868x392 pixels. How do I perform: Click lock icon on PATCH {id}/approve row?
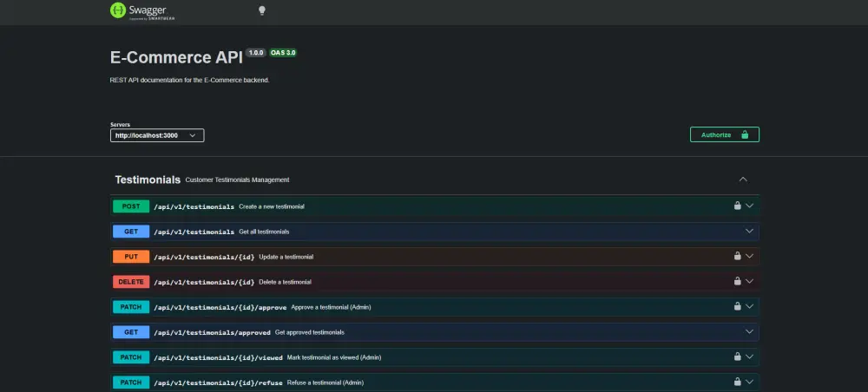tap(737, 306)
